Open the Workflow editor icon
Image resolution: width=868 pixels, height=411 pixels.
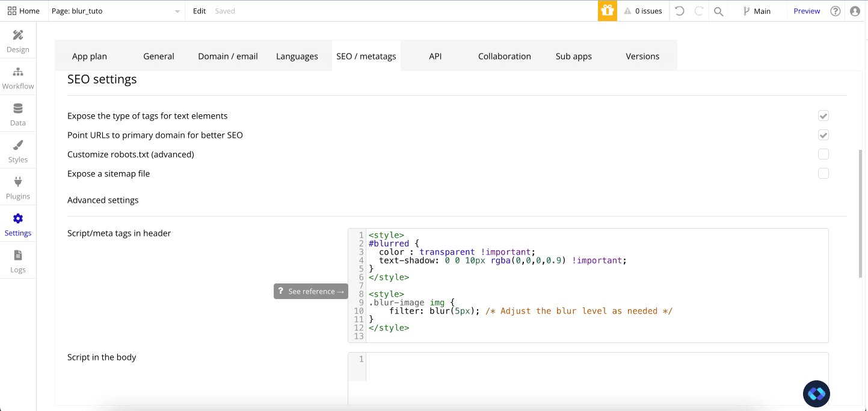(18, 72)
